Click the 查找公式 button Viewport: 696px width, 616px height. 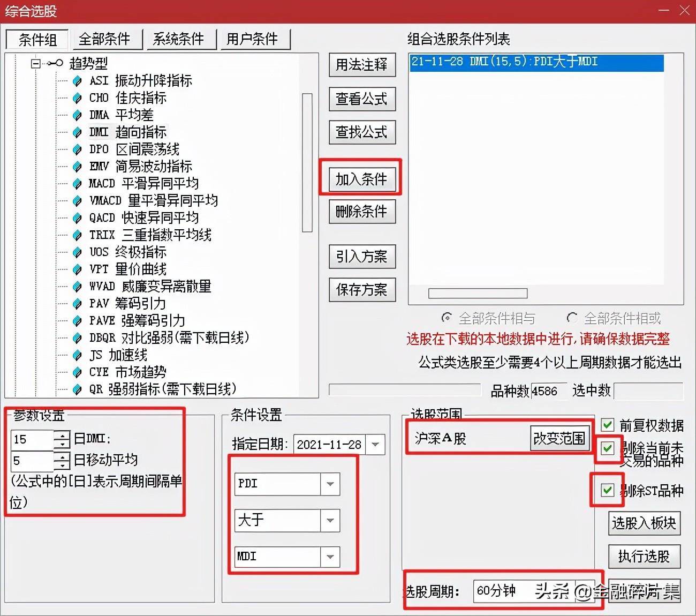pos(362,132)
